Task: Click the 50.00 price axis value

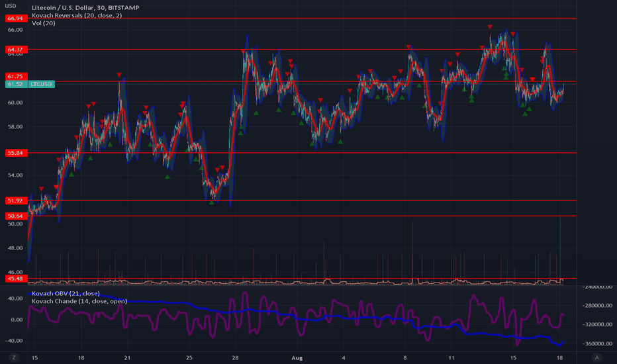Action: tap(15, 224)
